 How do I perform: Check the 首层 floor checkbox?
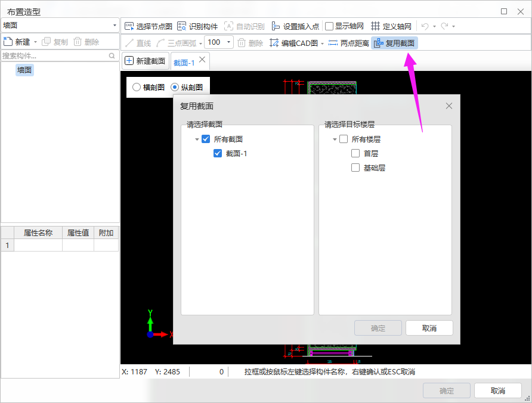[x=355, y=153]
